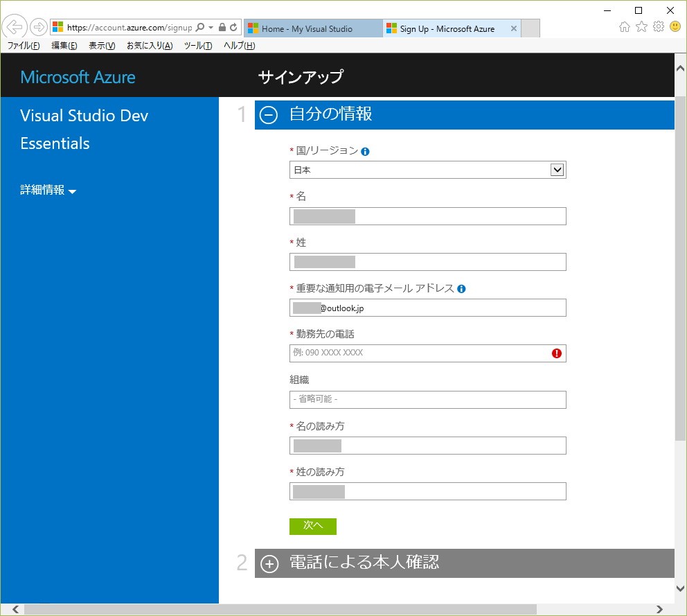Click into the 名 first name field

[x=427, y=216]
